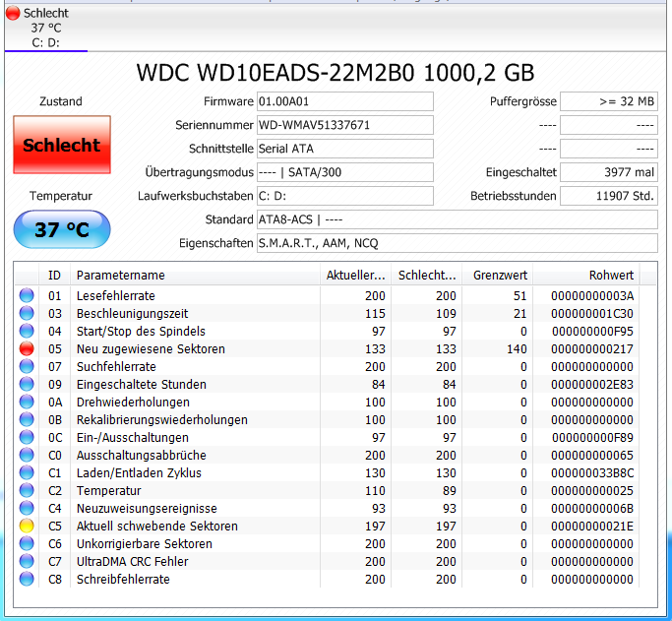Screen dimensions: 672x621
Task: Click raw value 000000001C30
Action: (592, 313)
